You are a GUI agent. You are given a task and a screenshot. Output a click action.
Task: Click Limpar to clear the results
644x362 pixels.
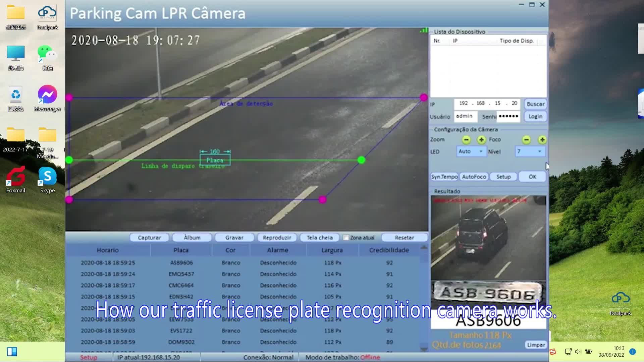(x=535, y=345)
